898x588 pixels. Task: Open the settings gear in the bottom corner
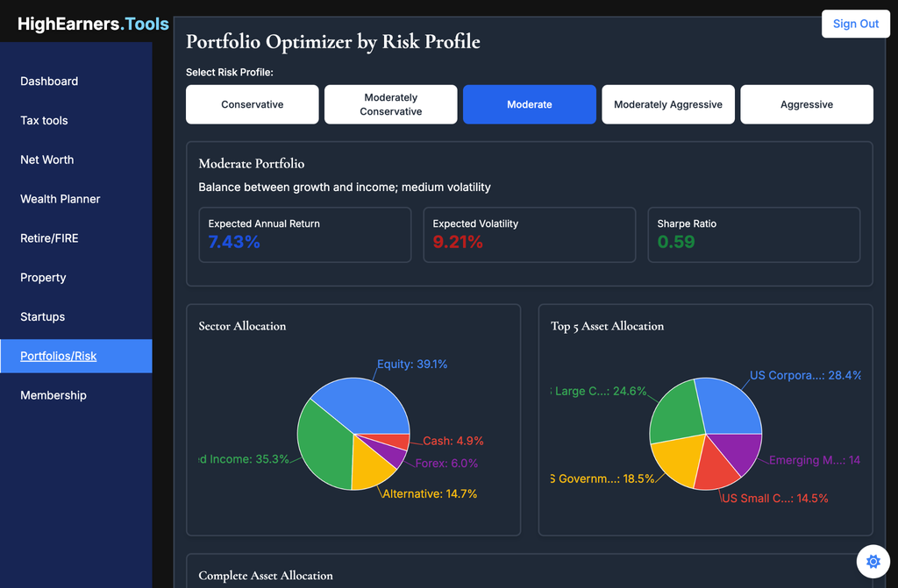coord(873,562)
